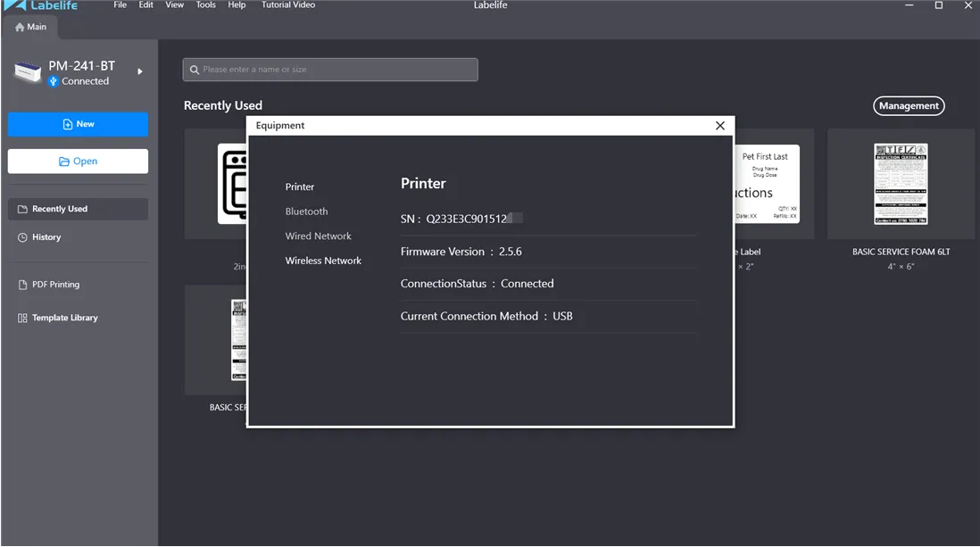The image size is (980, 547).
Task: Open the Tools menu
Action: tap(205, 5)
